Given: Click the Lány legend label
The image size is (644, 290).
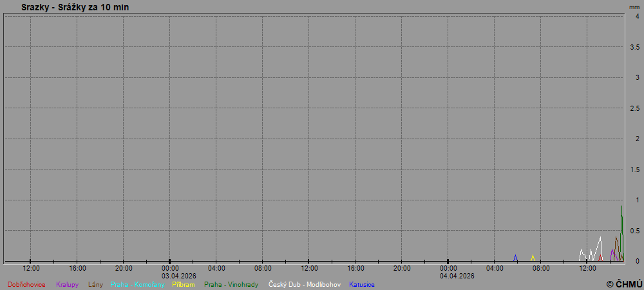Looking at the screenshot, I should (x=95, y=284).
